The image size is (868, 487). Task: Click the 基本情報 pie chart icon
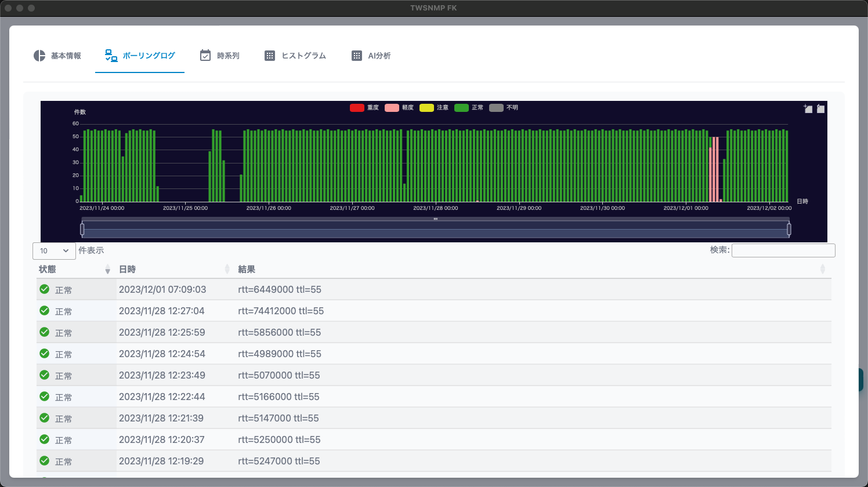click(39, 56)
